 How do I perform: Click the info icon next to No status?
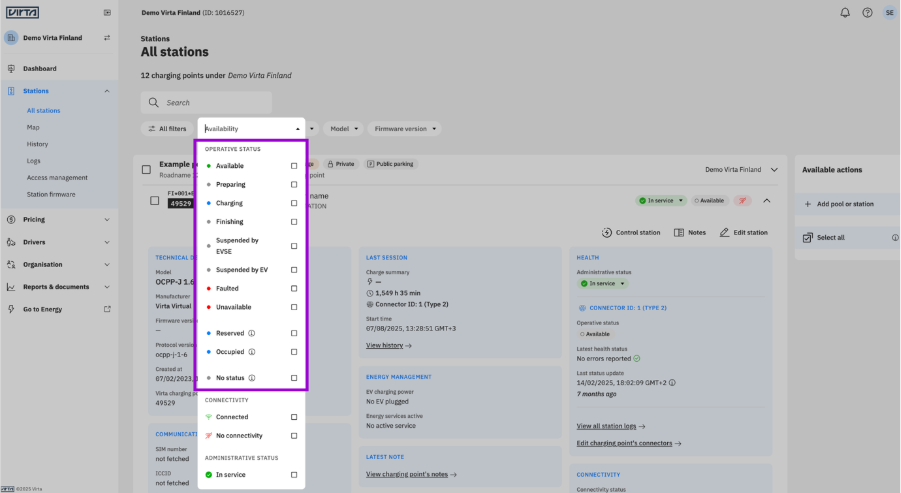click(x=252, y=378)
